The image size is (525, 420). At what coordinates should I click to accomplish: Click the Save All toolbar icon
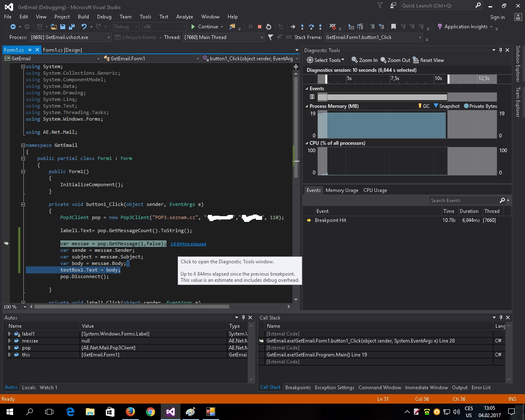pyautogui.click(x=72, y=27)
